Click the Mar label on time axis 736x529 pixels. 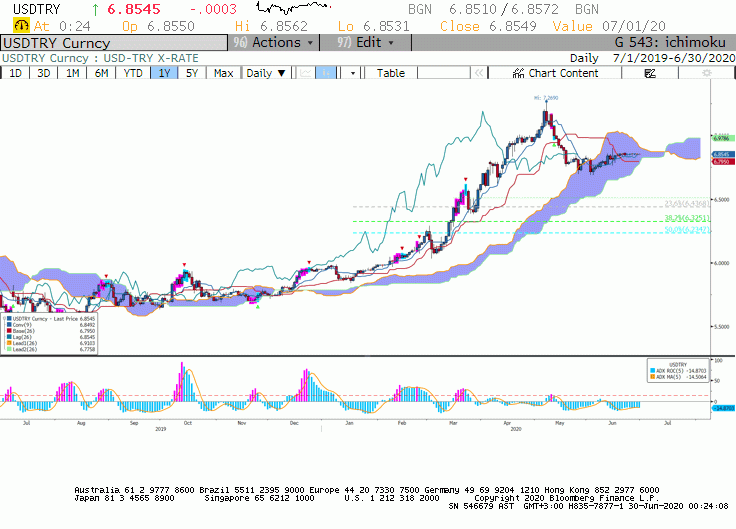pyautogui.click(x=453, y=423)
